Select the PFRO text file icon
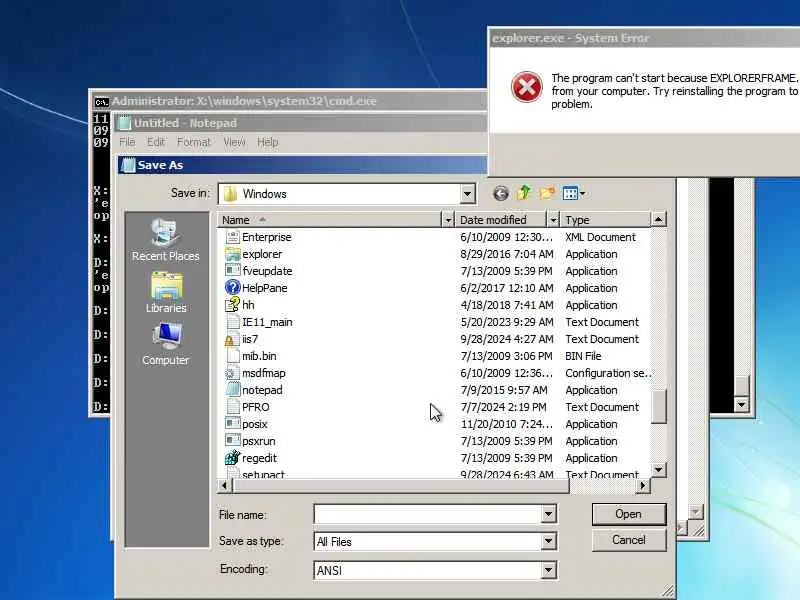Viewport: 800px width, 600px height. coord(233,407)
